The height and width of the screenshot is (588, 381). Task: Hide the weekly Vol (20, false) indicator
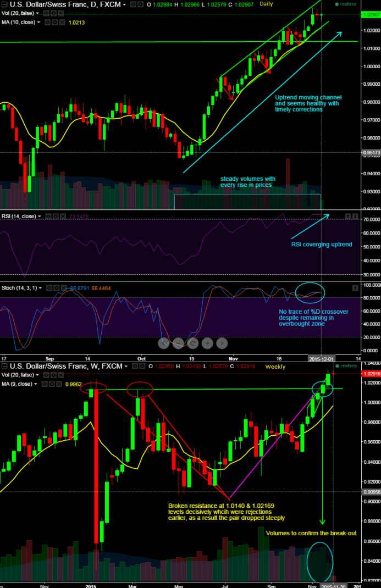(46, 375)
